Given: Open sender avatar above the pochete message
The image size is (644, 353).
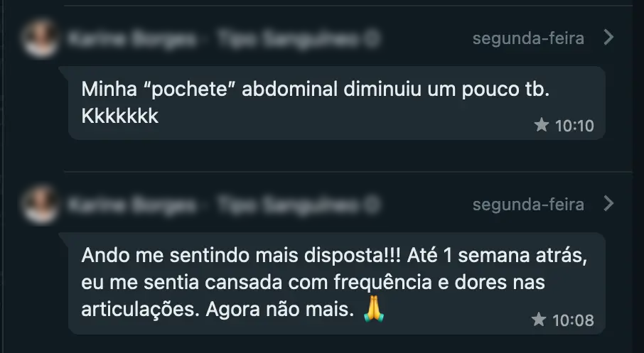Looking at the screenshot, I should click(x=41, y=38).
